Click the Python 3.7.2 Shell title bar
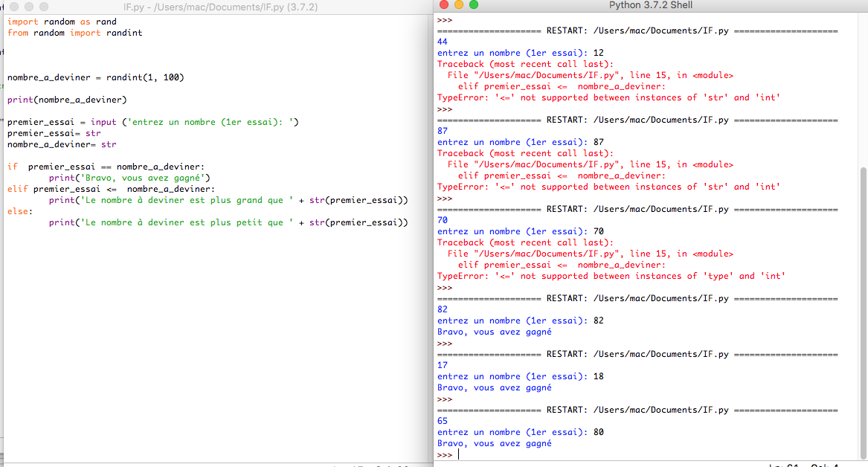 pos(649,5)
